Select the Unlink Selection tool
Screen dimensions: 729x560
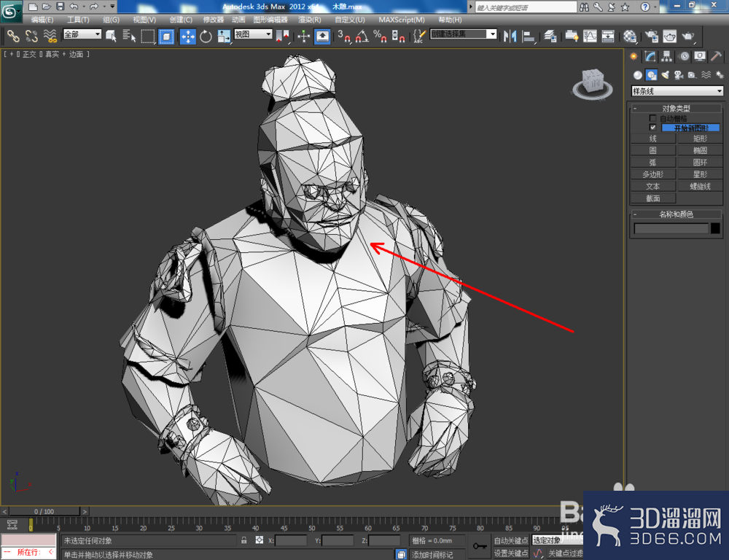coord(31,36)
